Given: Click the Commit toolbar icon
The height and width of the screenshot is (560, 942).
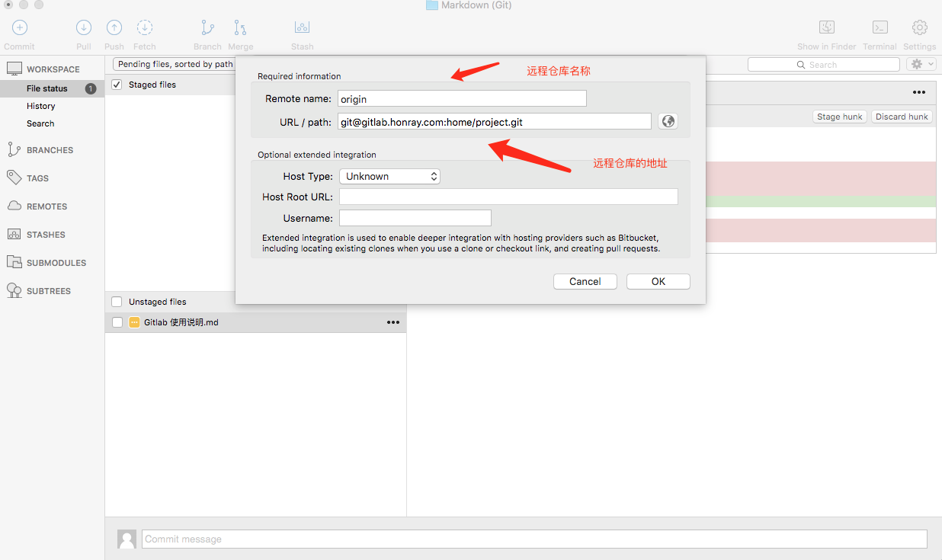Looking at the screenshot, I should [20, 28].
